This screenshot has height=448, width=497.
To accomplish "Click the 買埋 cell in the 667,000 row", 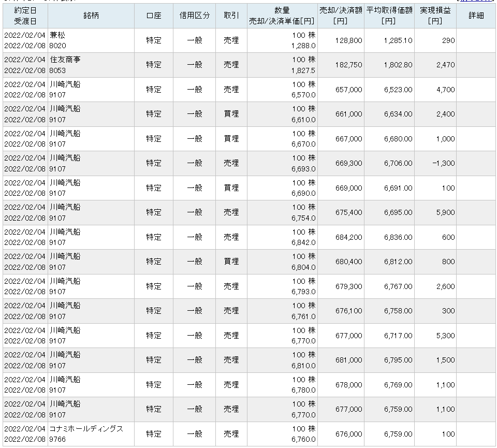I will (x=231, y=139).
